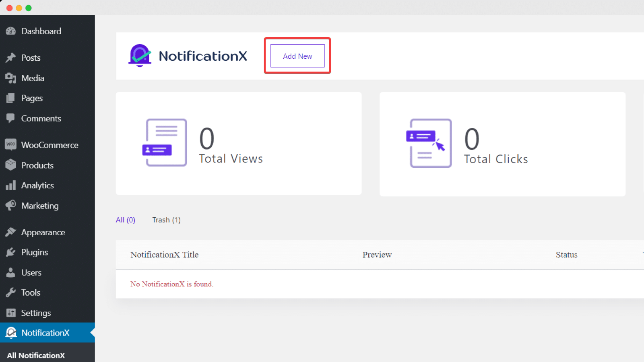This screenshot has height=362, width=644.
Task: Open the Tools menu
Action: (47, 292)
